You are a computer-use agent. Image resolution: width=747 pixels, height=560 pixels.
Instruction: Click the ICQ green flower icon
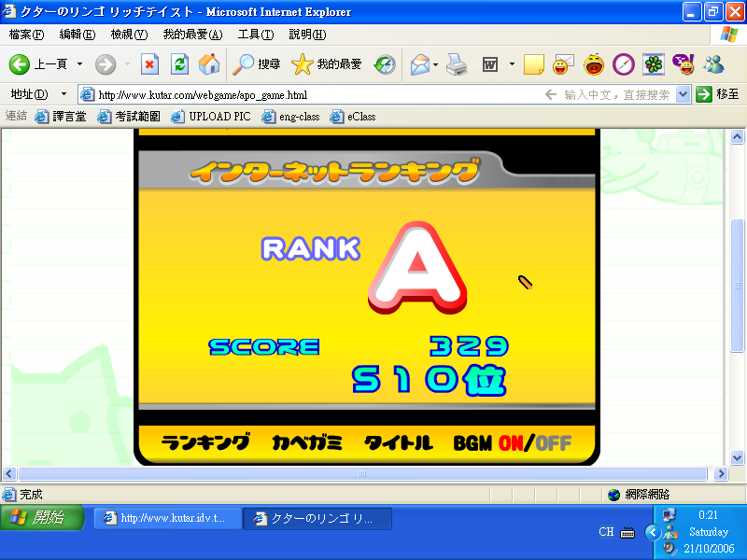(654, 64)
